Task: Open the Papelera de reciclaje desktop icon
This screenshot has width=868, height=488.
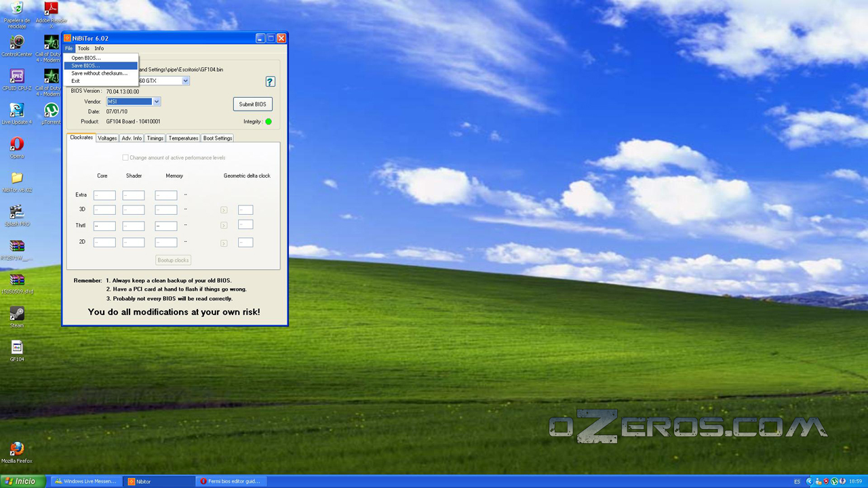Action: (17, 14)
